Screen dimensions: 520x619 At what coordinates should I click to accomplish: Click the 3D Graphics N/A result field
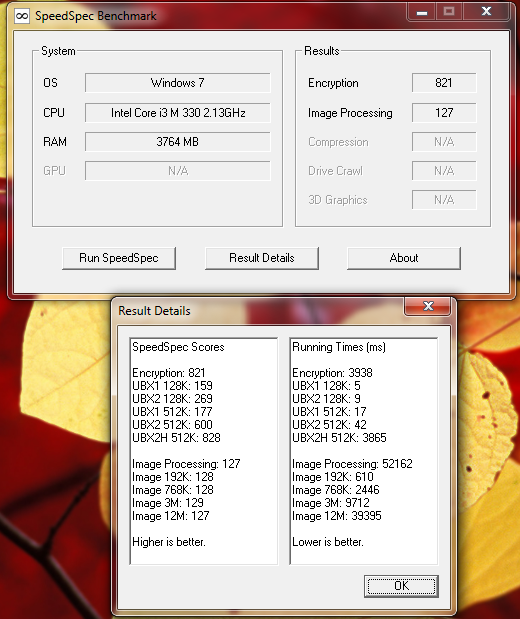(444, 200)
